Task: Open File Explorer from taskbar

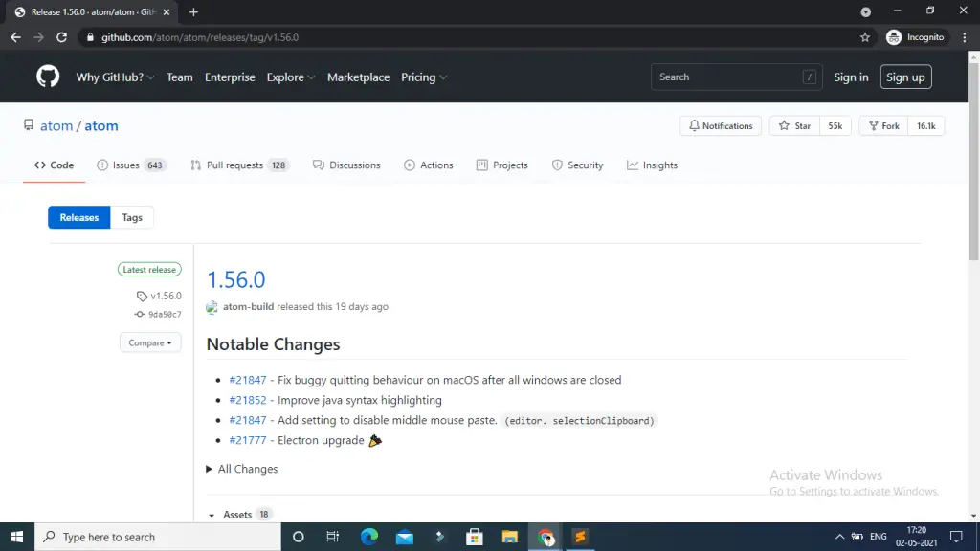Action: (509, 537)
